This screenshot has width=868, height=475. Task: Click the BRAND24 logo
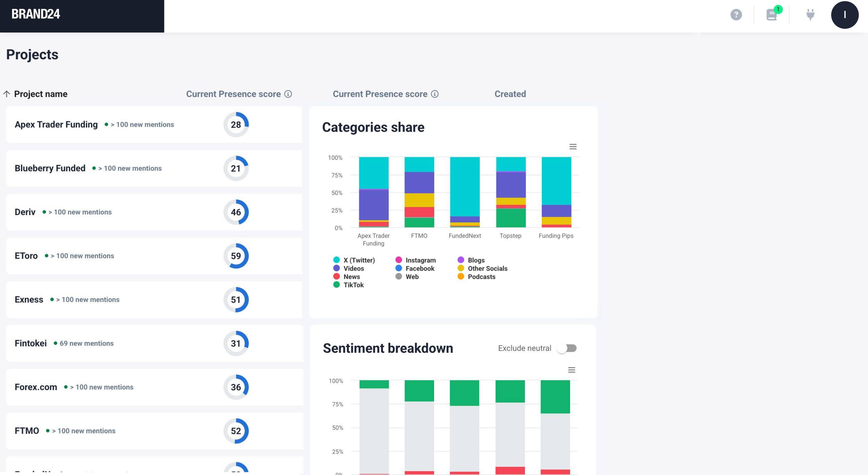pyautogui.click(x=36, y=14)
